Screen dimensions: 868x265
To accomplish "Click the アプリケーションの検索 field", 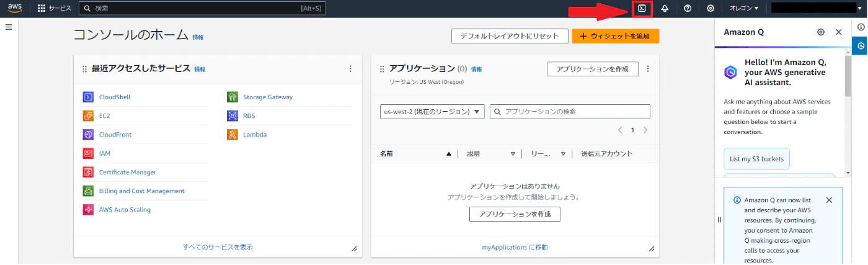I will (570, 112).
